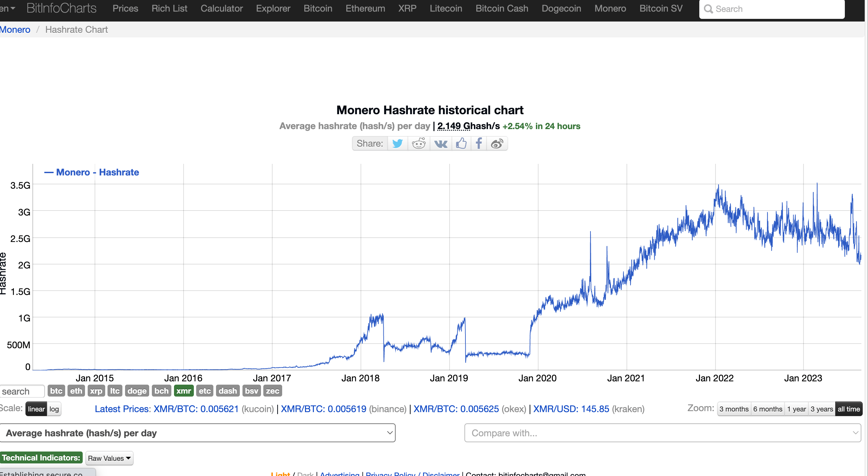
Task: Click the Weibo share icon
Action: tap(497, 143)
